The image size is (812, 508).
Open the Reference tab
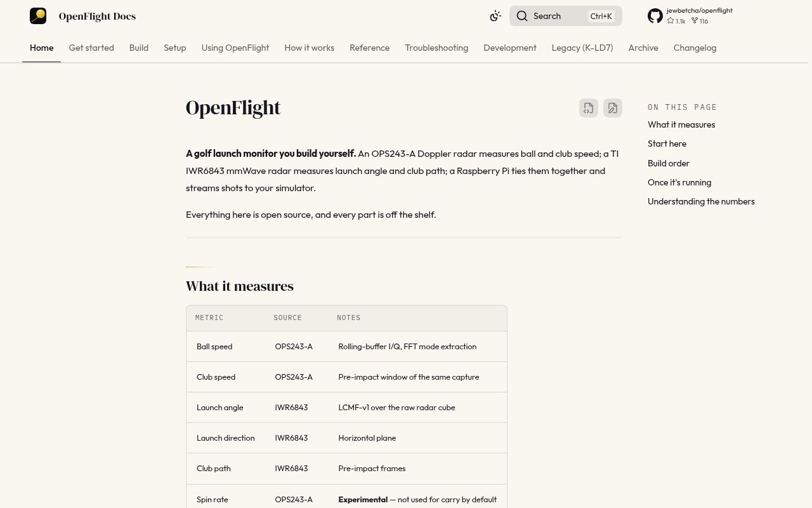pyautogui.click(x=370, y=48)
